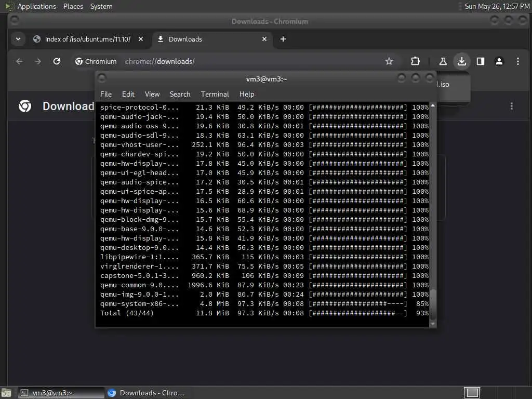Click terminal scrollbar down arrow
This screenshot has width=532, height=399.
point(433,324)
